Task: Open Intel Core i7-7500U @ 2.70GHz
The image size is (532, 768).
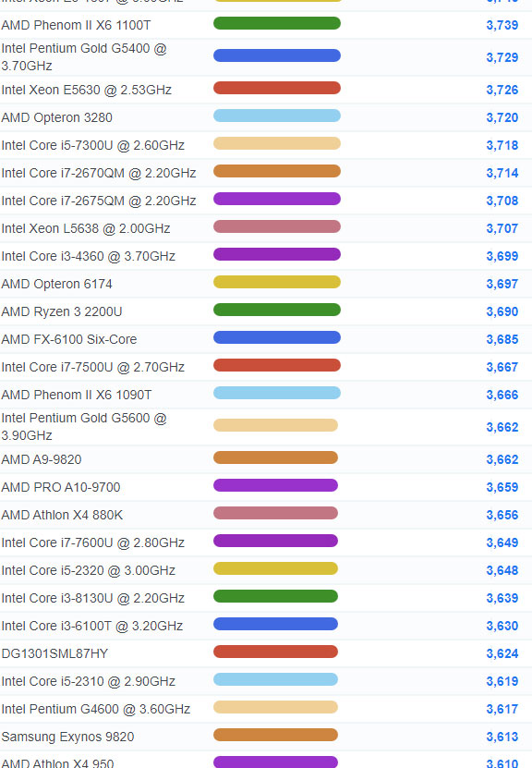Action: pyautogui.click(x=92, y=367)
